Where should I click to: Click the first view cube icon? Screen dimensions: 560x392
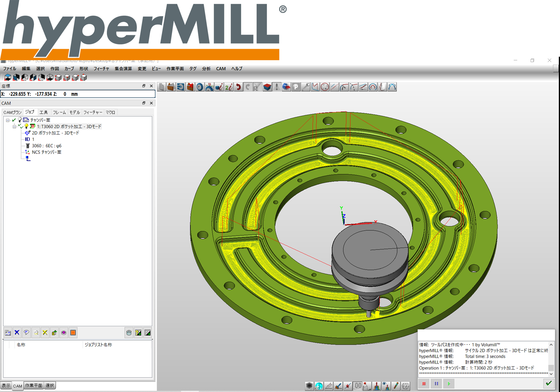7,77
